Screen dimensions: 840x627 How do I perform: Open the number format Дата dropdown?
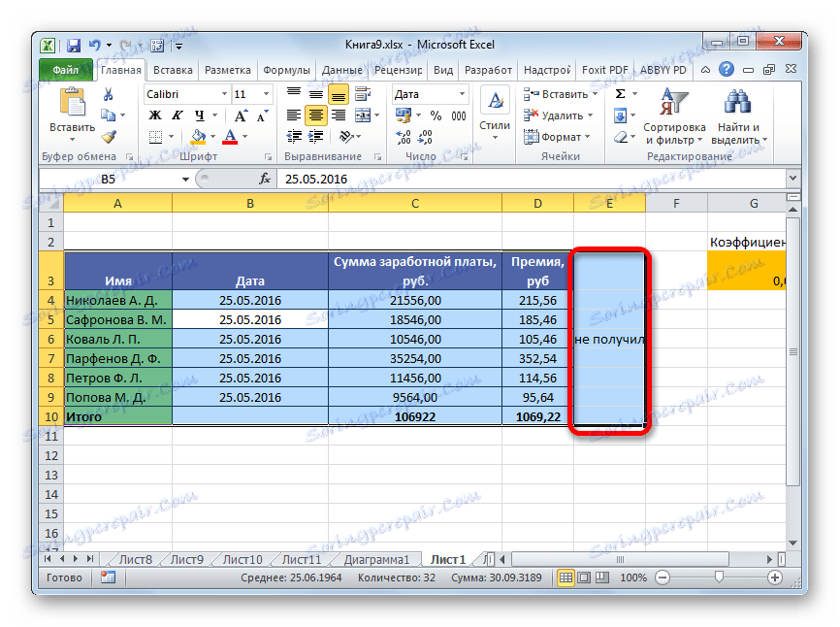(x=462, y=94)
